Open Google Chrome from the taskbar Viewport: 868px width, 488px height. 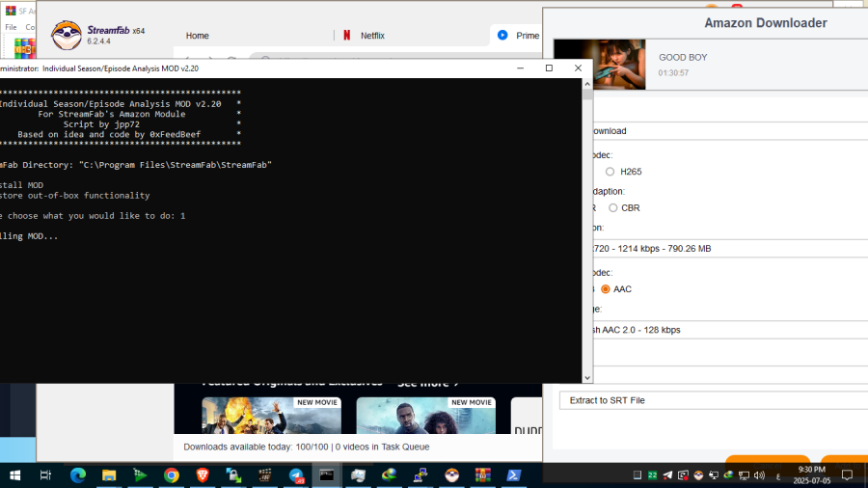172,475
